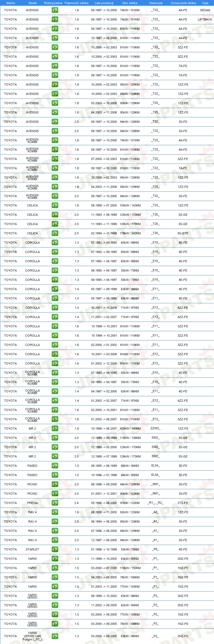Click the '_A2_' body code cell
The width and height of the screenshot is (214, 644).
click(155, 512)
